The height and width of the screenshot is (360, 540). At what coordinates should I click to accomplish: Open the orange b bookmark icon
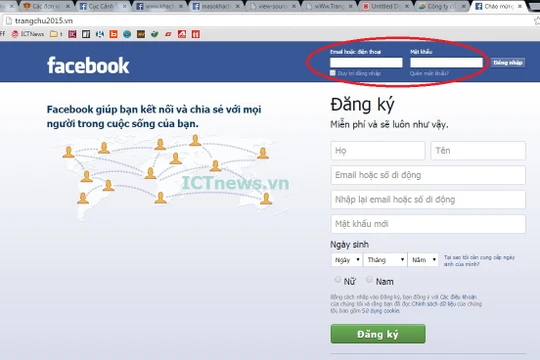click(113, 34)
